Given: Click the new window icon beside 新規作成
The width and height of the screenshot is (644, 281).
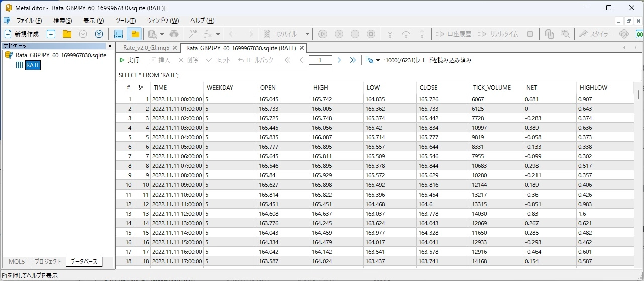Looking at the screenshot, I should pos(51,34).
